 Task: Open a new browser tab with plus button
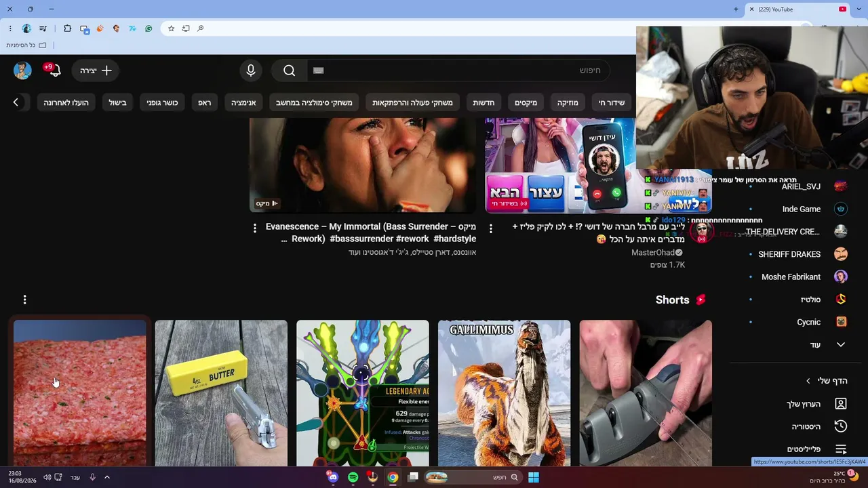pyautogui.click(x=736, y=9)
